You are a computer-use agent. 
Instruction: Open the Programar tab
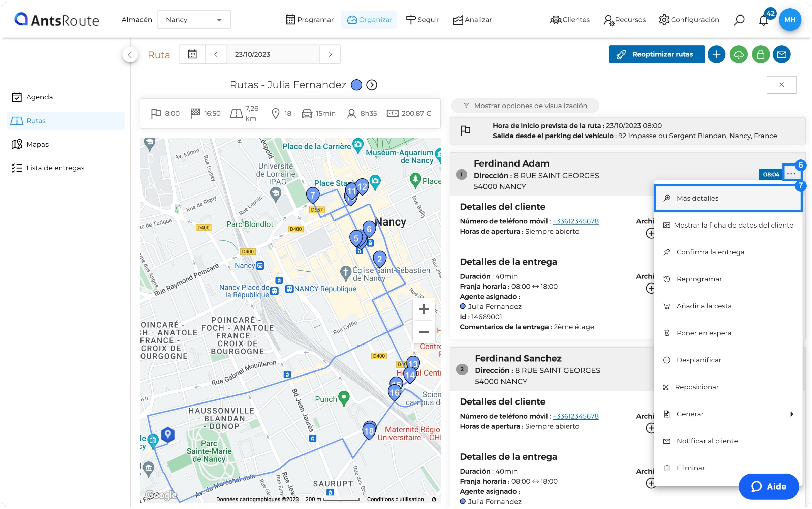(x=309, y=20)
